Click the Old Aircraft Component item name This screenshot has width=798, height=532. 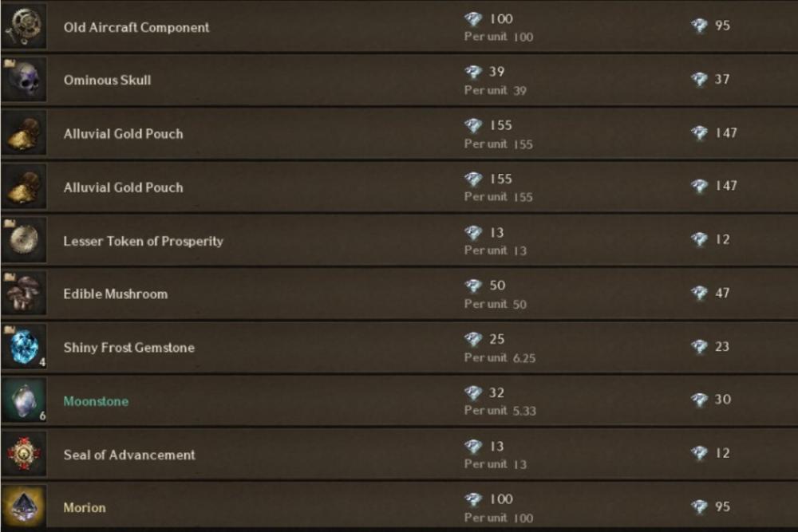[x=136, y=27]
